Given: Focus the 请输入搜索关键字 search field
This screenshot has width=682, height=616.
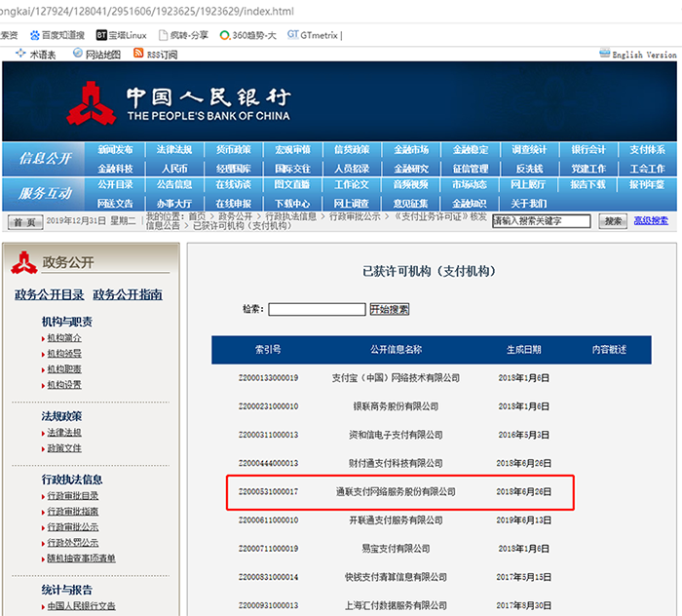Looking at the screenshot, I should [542, 221].
